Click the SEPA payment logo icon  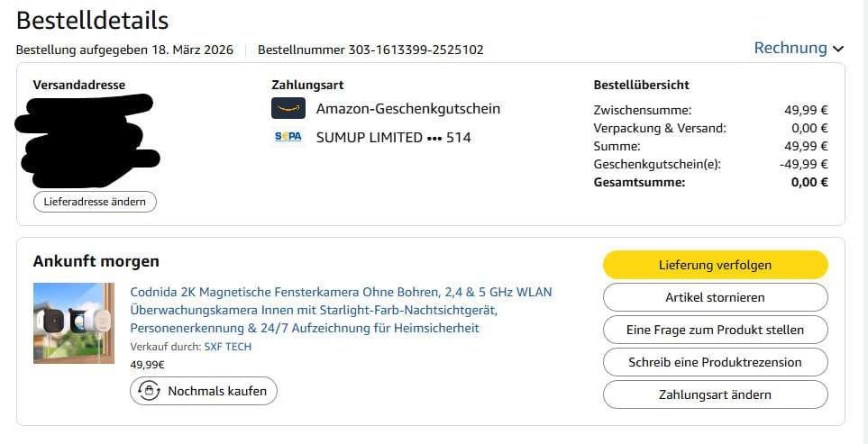click(x=288, y=137)
